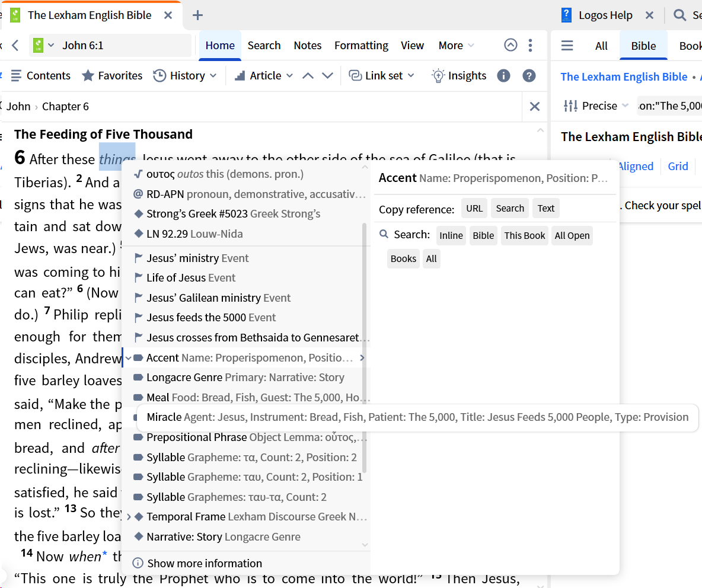Click the resource information (i) icon
This screenshot has width=702, height=588.
(503, 76)
